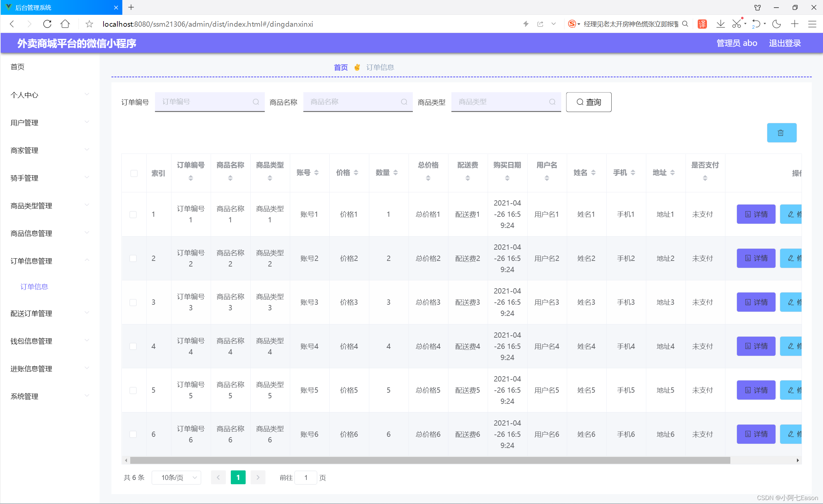Viewport: 823px width, 504px height.
Task: Focus the 商品名称 search input
Action: pos(358,102)
